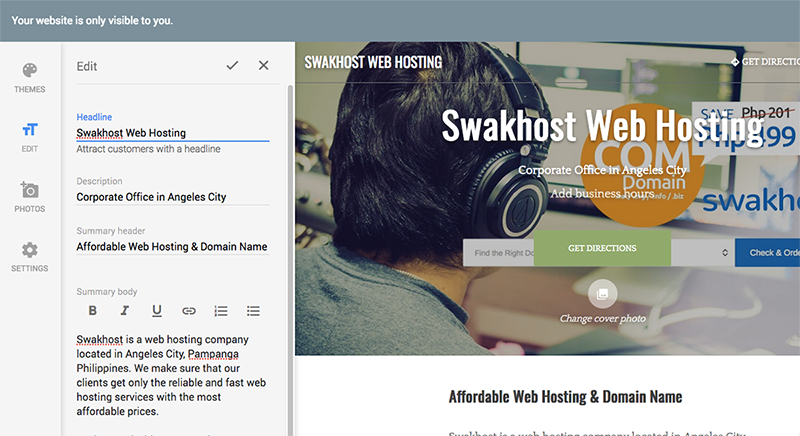Select the Edit text tool in sidebar
The height and width of the screenshot is (436, 800).
click(30, 136)
